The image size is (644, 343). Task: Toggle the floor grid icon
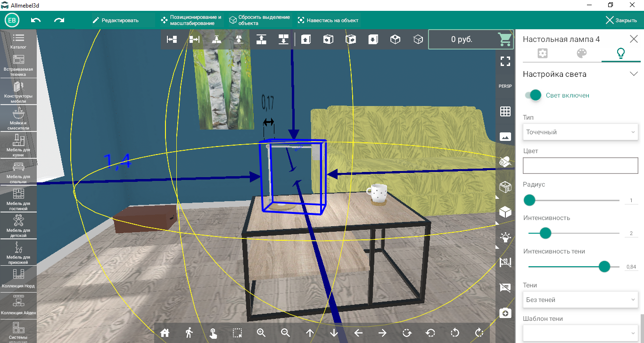coord(505,111)
